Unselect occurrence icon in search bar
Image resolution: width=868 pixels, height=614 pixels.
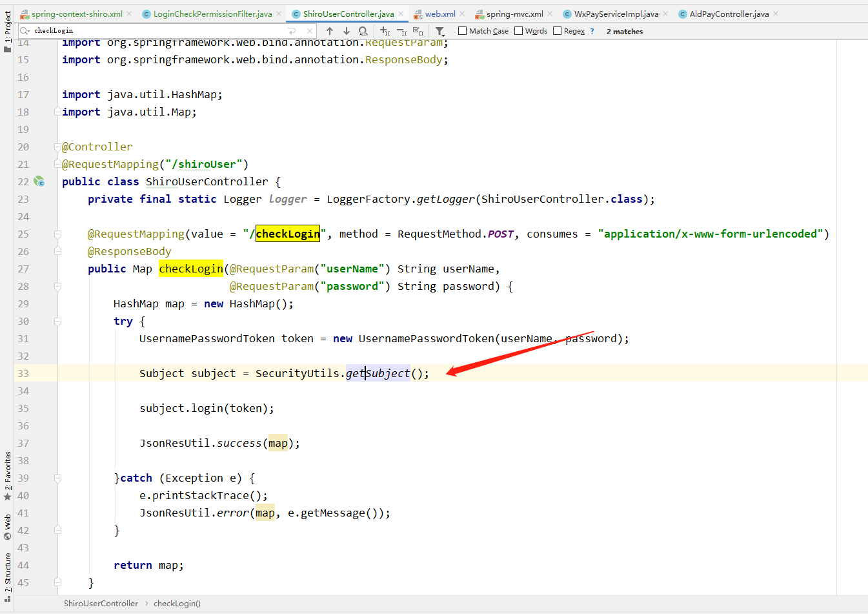pyautogui.click(x=401, y=31)
